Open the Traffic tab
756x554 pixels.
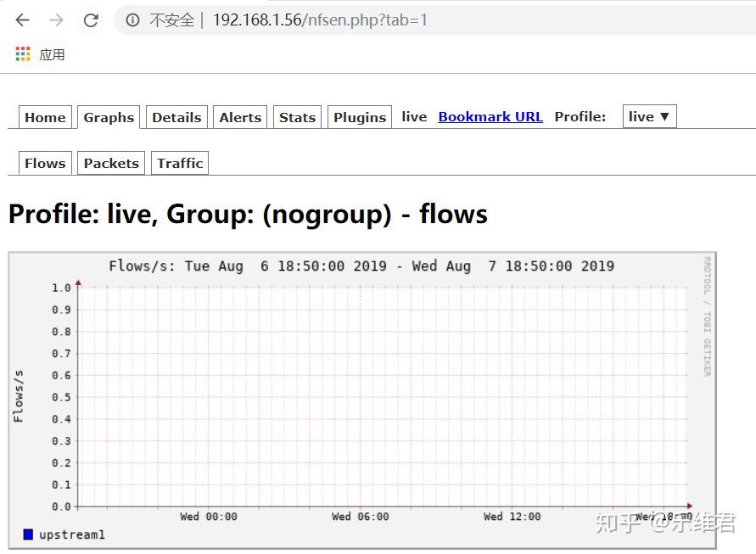point(179,162)
